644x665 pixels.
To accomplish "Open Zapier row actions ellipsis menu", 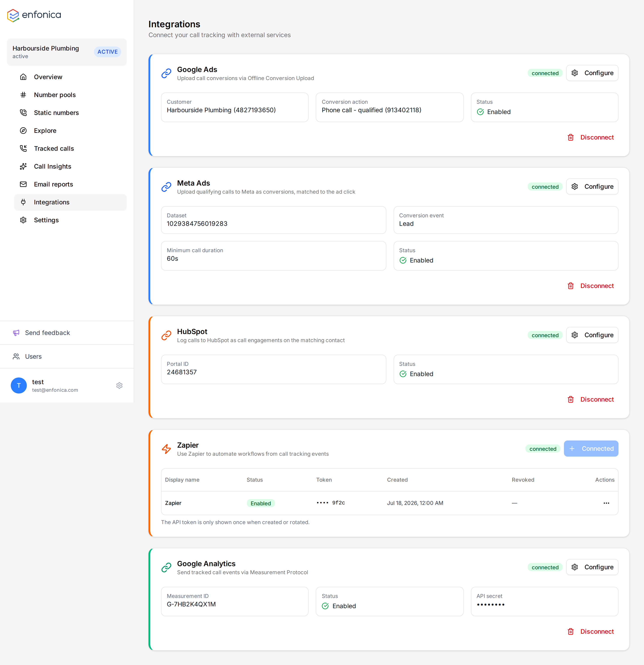I will [606, 503].
